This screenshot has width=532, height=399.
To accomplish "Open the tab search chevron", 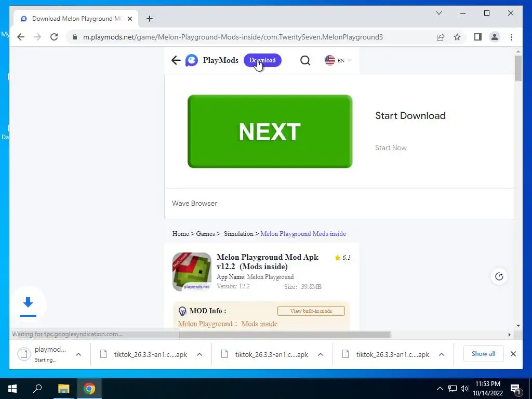I will coord(438,13).
